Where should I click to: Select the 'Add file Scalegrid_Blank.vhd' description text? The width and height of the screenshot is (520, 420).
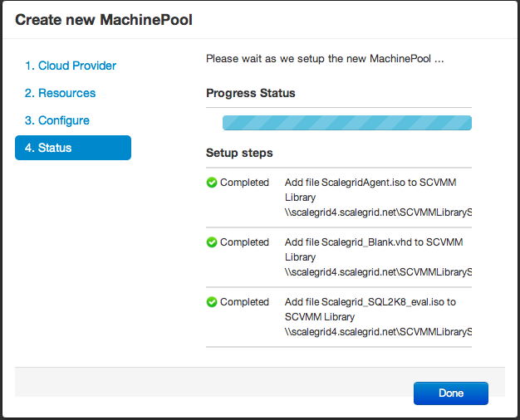[373, 242]
